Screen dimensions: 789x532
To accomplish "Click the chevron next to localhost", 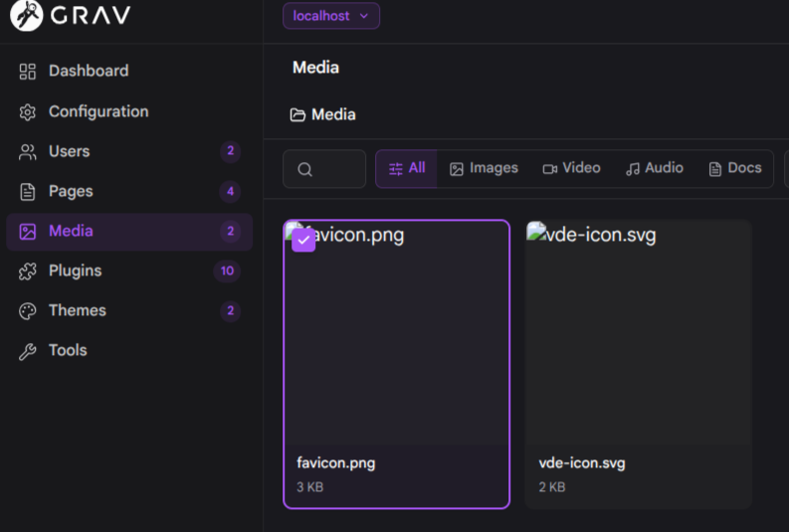I will 364,16.
